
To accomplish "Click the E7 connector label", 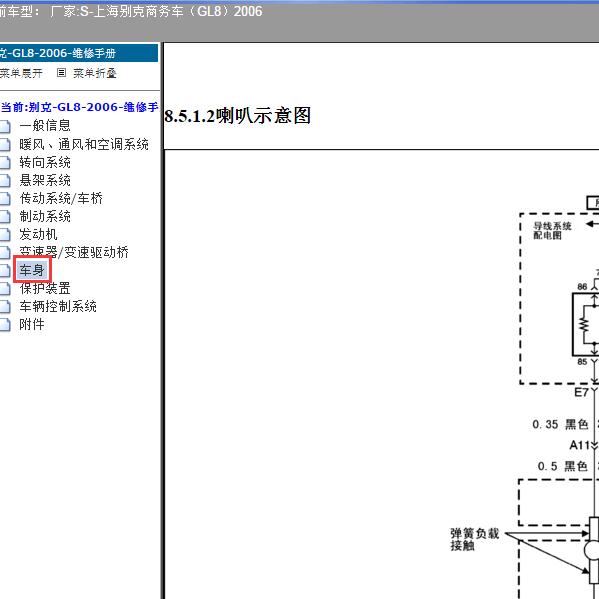I will pyautogui.click(x=581, y=392).
